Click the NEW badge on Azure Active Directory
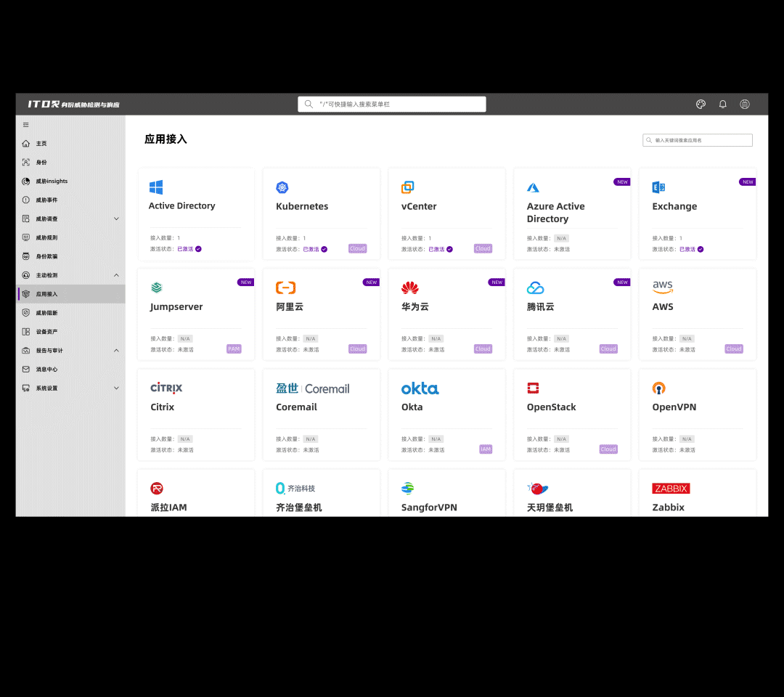The image size is (784, 697). (x=622, y=182)
